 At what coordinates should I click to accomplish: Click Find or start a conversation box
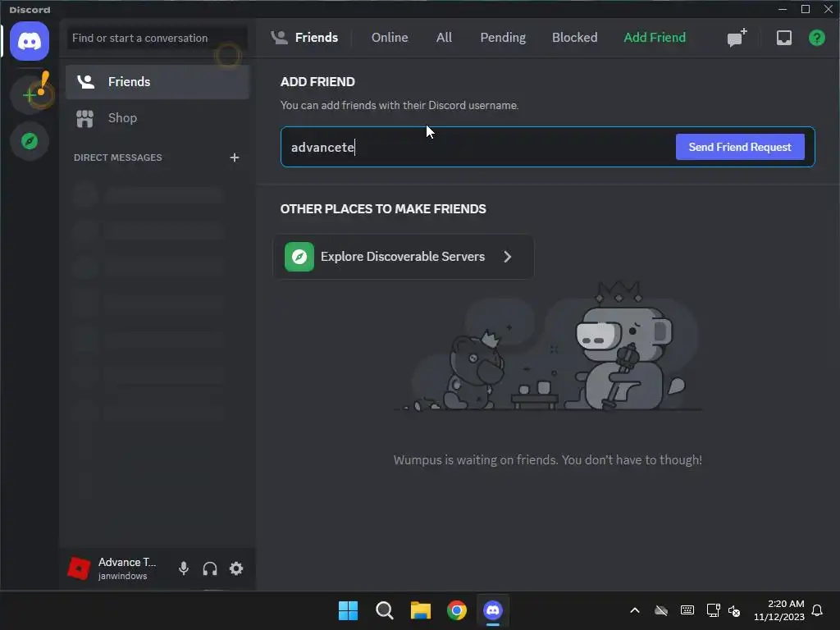click(157, 38)
